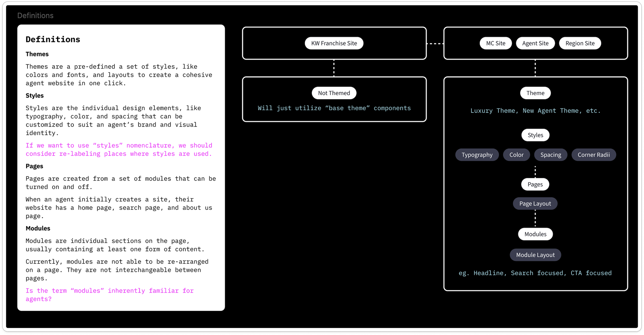Select the Modules subheading in the card
Image resolution: width=644 pixels, height=335 pixels.
[x=38, y=228]
